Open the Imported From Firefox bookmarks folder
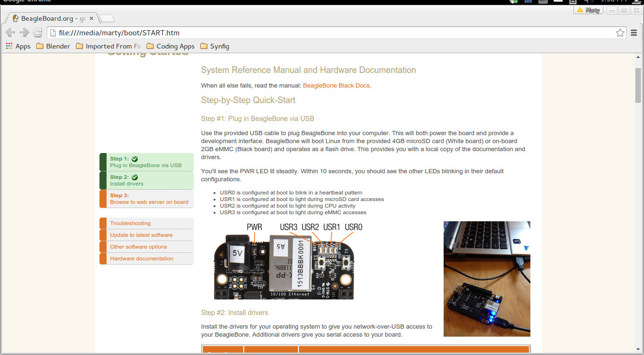The height and width of the screenshot is (355, 644). click(x=108, y=46)
